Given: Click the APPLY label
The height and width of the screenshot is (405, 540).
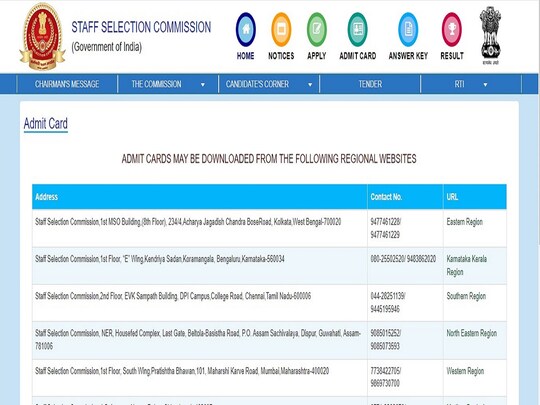Looking at the screenshot, I should [316, 56].
